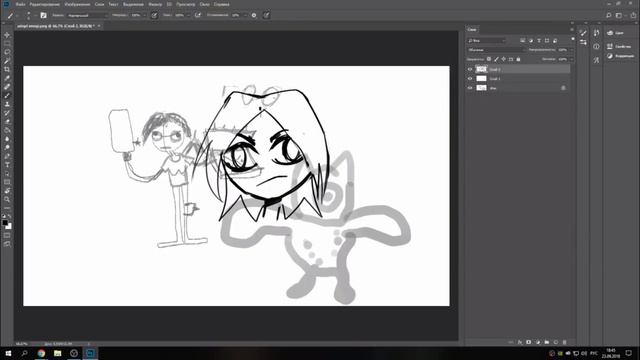
Task: Open brush opacity slider arrow
Action: coord(144,15)
